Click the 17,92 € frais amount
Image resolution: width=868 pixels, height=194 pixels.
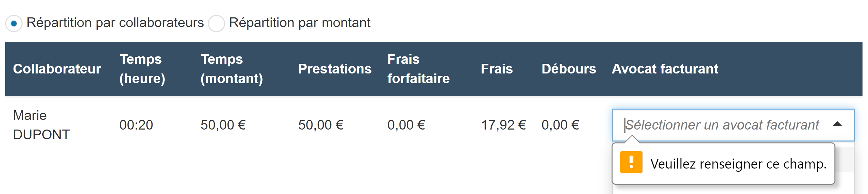tap(503, 125)
